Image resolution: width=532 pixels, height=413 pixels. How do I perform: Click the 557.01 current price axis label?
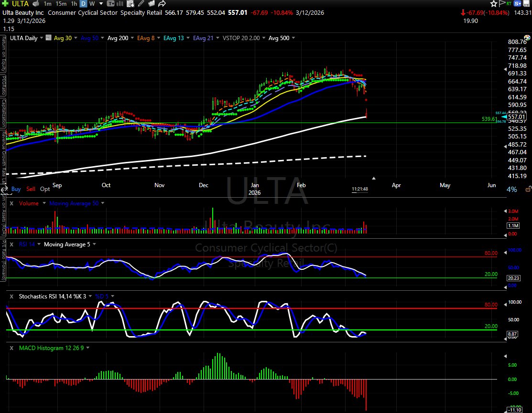click(x=516, y=117)
